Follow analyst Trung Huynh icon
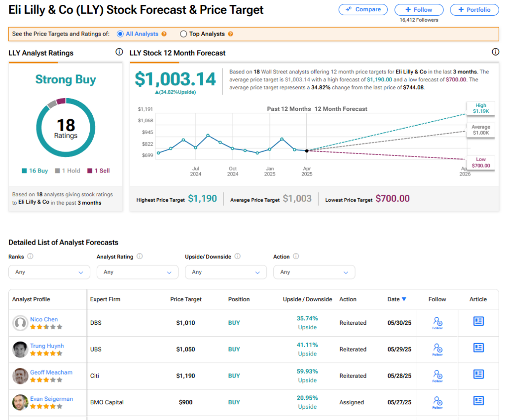The image size is (505, 420). click(437, 349)
